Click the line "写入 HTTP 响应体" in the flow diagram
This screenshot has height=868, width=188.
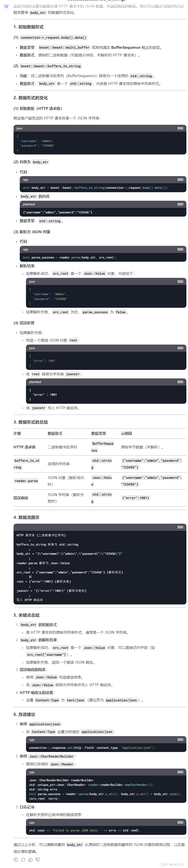pyautogui.click(x=30, y=600)
